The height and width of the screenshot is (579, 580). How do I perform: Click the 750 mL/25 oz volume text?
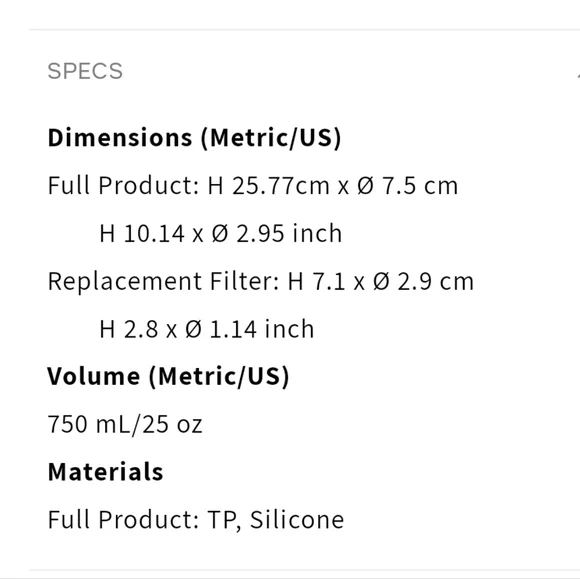(x=125, y=424)
